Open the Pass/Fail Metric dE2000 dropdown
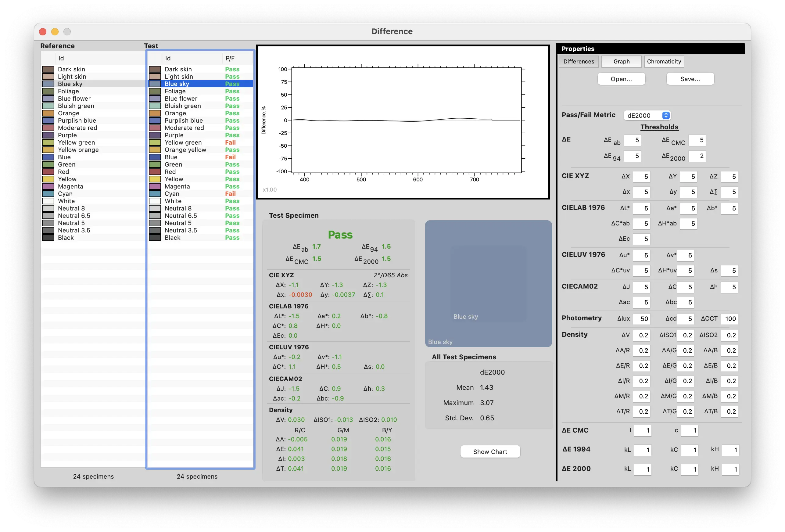 coord(647,115)
